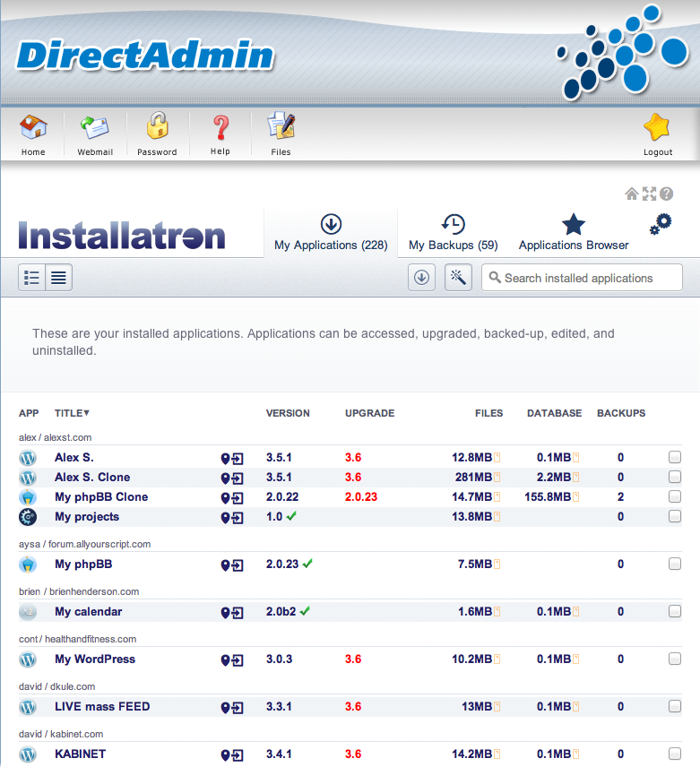Click the website pin icon for My calendar
The width and height of the screenshot is (700, 767).
click(225, 613)
